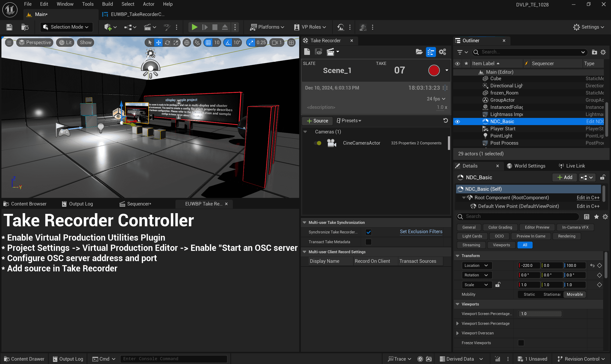Screen dimensions: 611x364
Task: Click the revert changes icon in Take Recorder
Action: pyautogui.click(x=446, y=121)
